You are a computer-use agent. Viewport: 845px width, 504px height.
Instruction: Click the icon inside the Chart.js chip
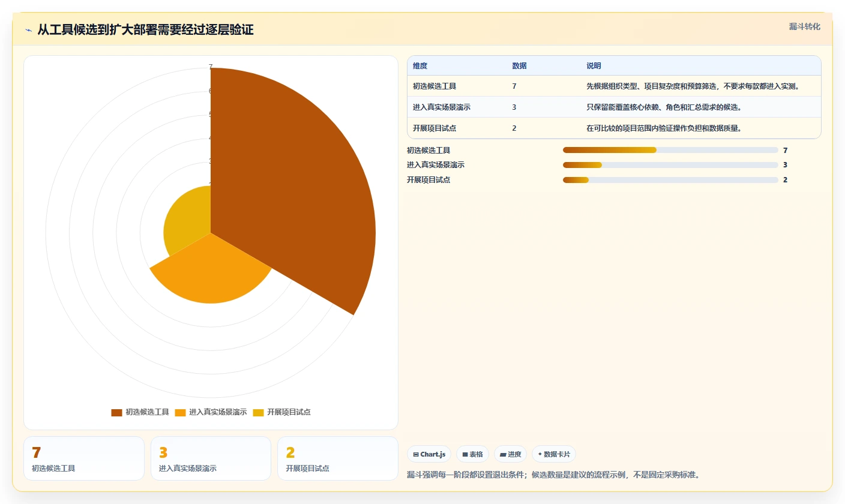pos(416,455)
